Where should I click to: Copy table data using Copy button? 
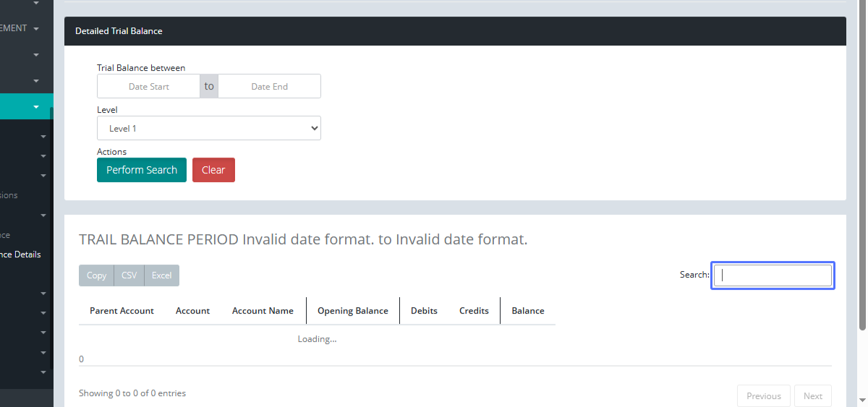click(96, 275)
